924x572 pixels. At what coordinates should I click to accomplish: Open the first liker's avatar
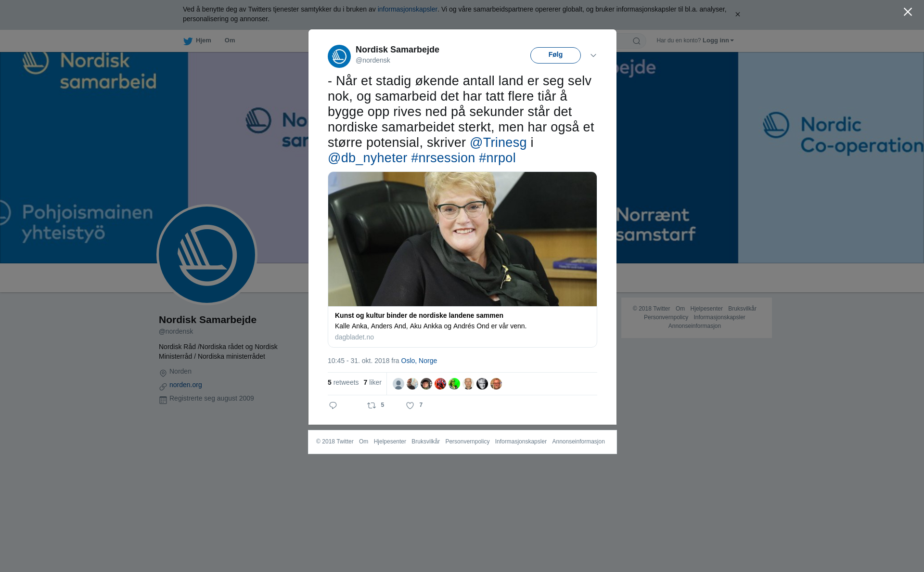click(x=398, y=384)
